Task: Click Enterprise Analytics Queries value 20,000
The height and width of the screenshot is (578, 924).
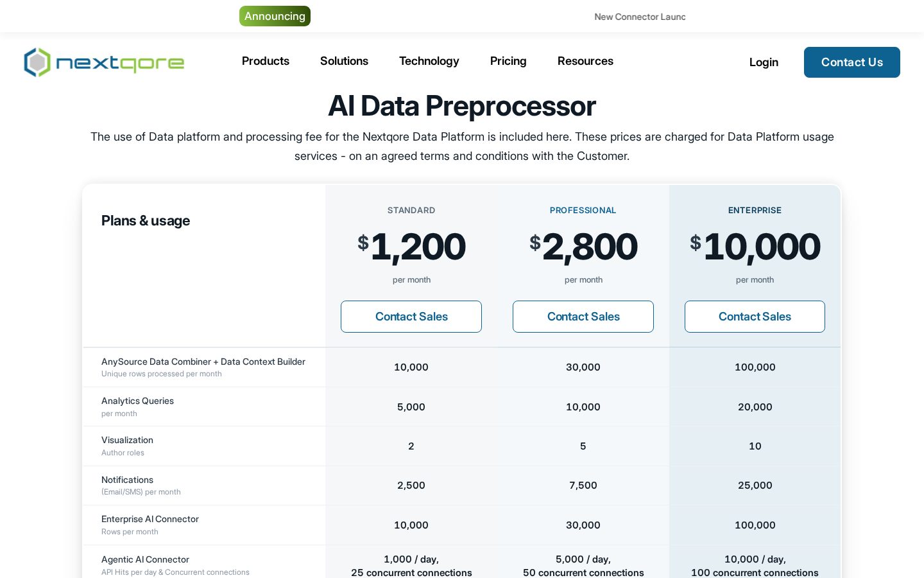Action: 755,407
